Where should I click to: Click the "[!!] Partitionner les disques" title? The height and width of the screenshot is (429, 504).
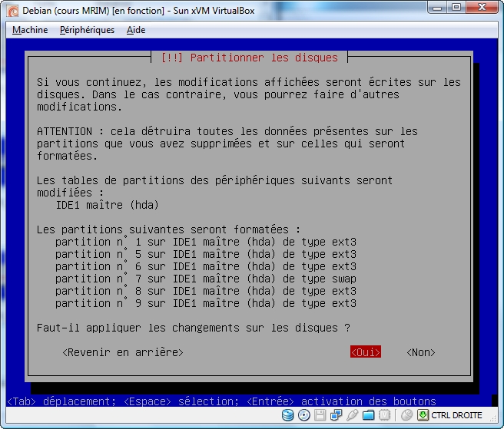[x=250, y=58]
